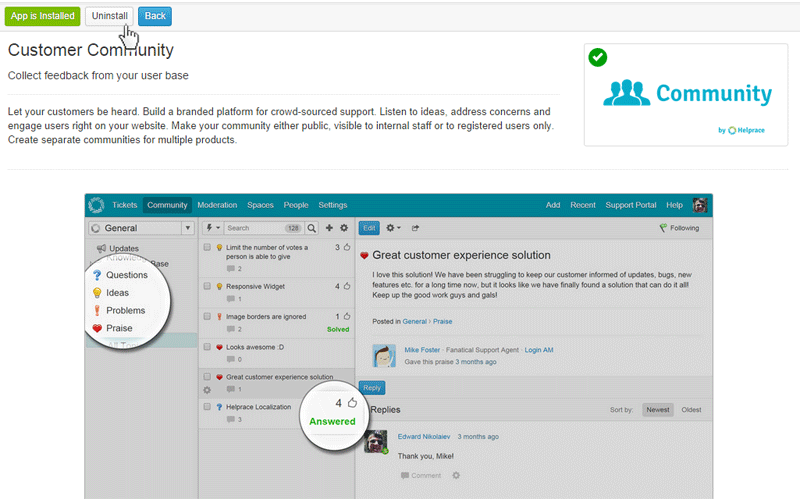Check the box for Responsive Widget
The height and width of the screenshot is (499, 800).
(x=207, y=286)
